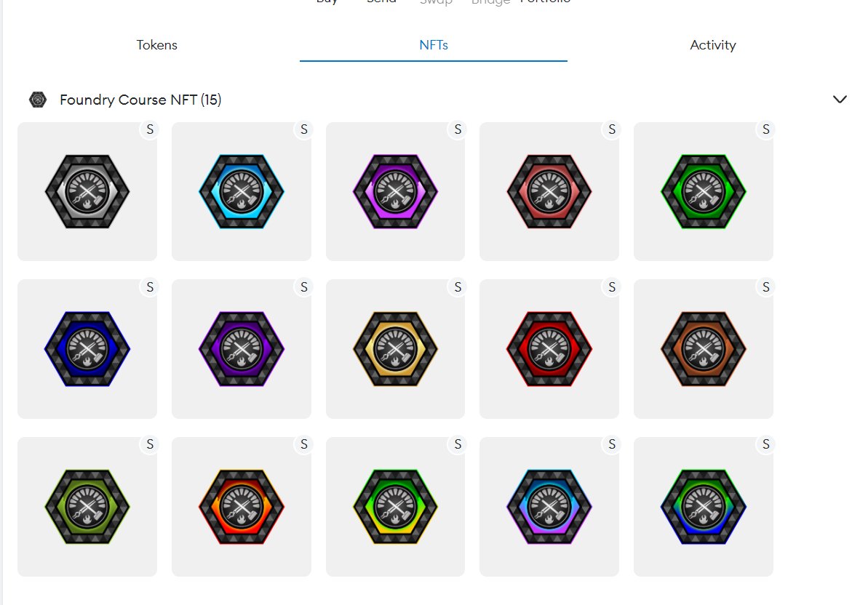Click the S badge on green-blue NFT
The image size is (868, 605).
765,444
